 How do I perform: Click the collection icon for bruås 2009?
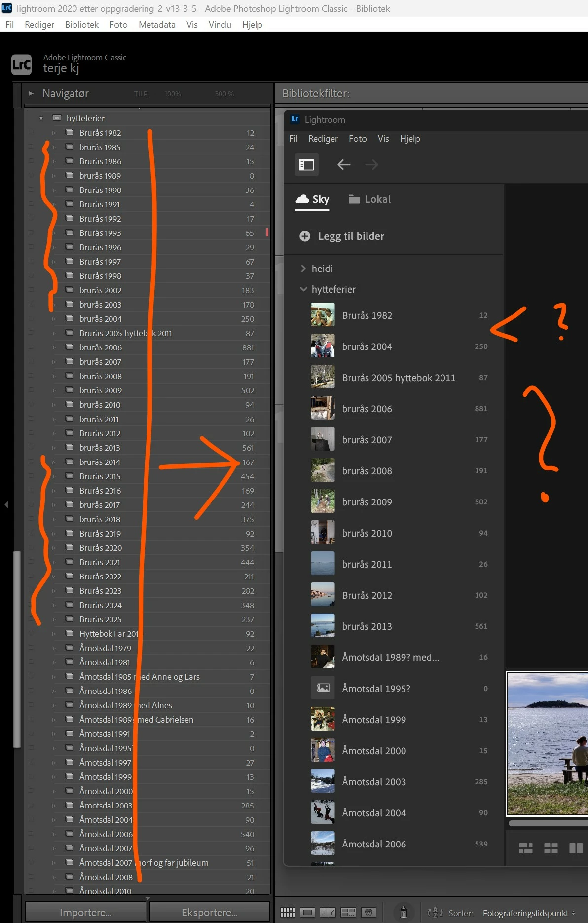(70, 390)
